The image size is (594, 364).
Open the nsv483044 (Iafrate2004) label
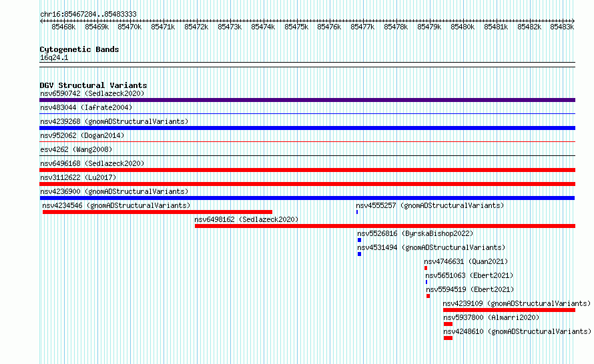pyautogui.click(x=86, y=107)
